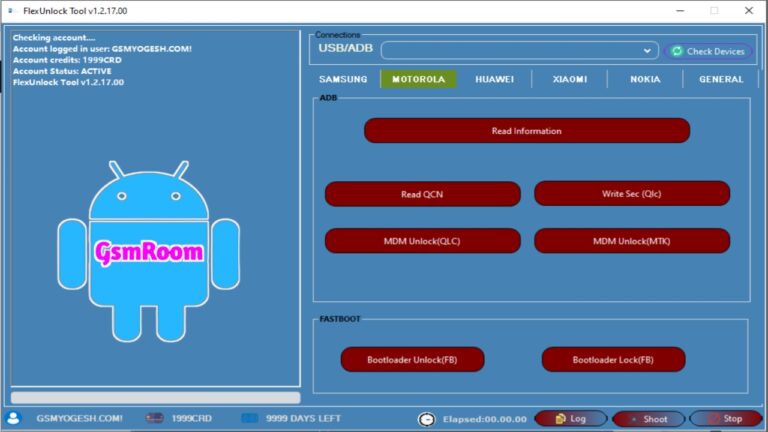Click the GsmRoom Android logo image
The height and width of the screenshot is (432, 768).
(x=149, y=251)
